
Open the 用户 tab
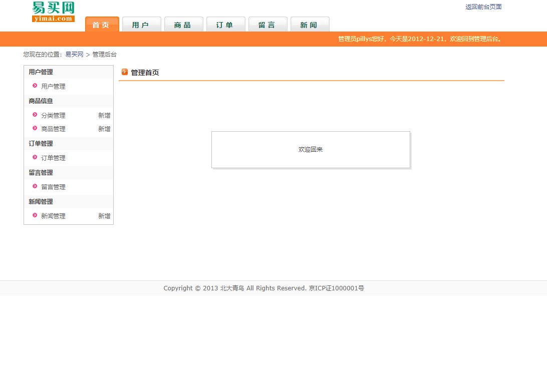(x=142, y=25)
